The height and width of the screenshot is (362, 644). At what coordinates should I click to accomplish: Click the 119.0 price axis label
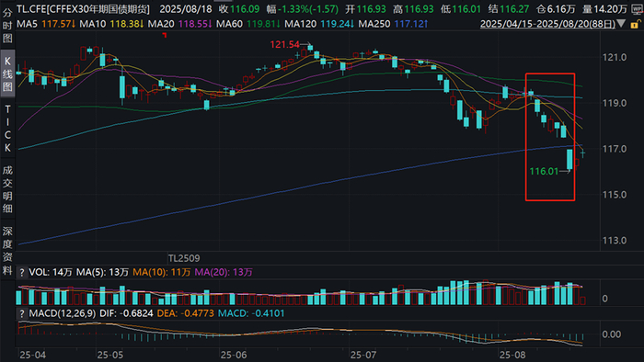click(615, 103)
